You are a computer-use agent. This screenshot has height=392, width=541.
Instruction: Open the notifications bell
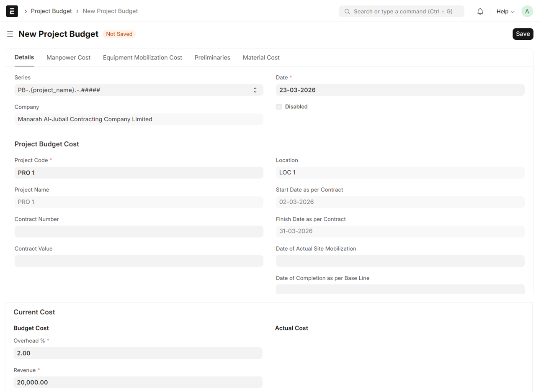pos(480,12)
